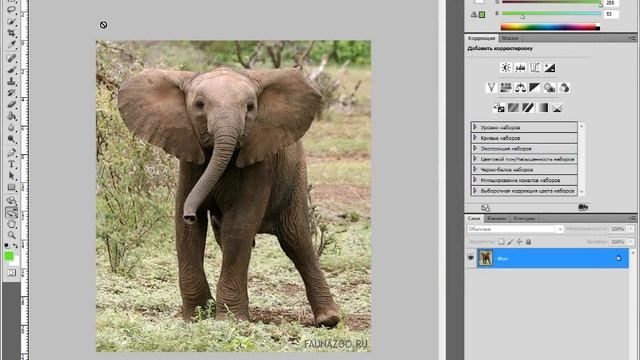Select the Hand tool

[x=11, y=224]
